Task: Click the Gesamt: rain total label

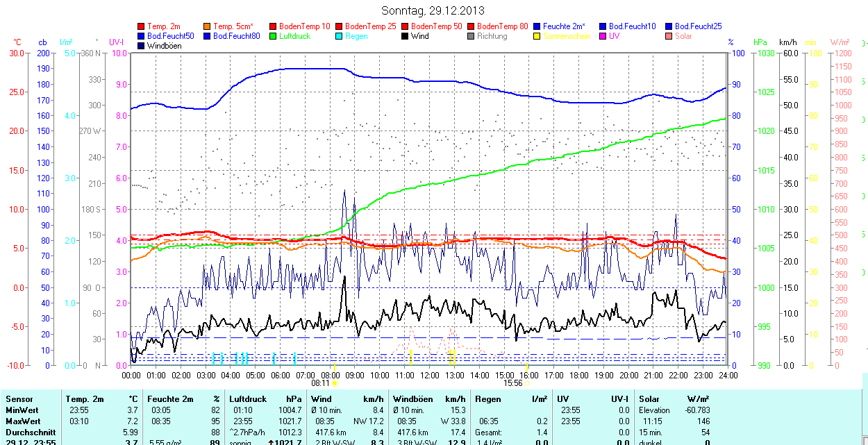Action: tap(490, 432)
